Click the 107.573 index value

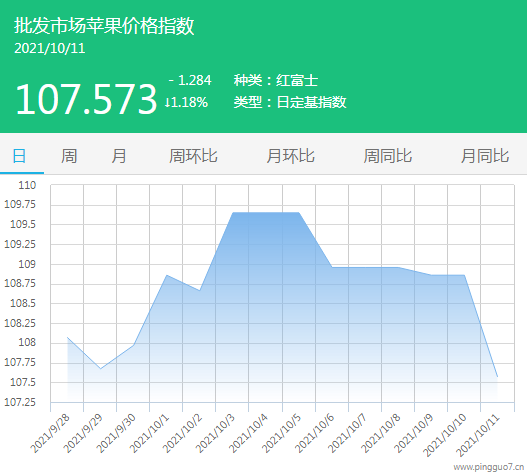click(x=86, y=99)
